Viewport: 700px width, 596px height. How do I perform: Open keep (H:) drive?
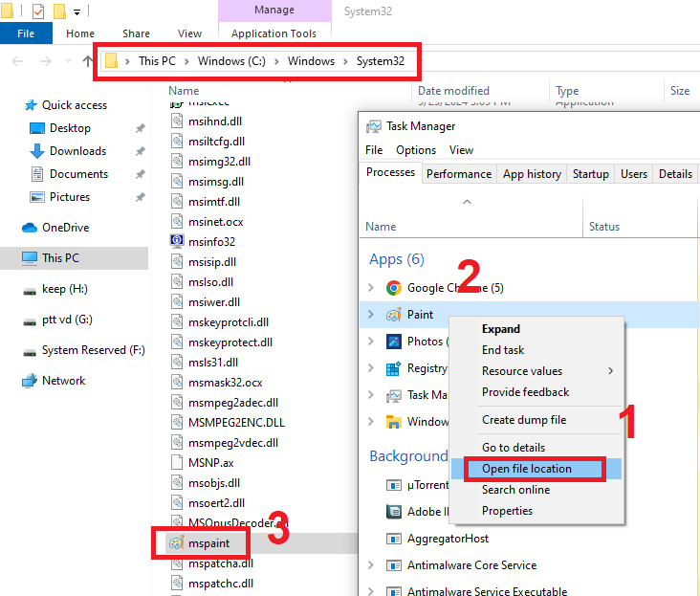[65, 289]
